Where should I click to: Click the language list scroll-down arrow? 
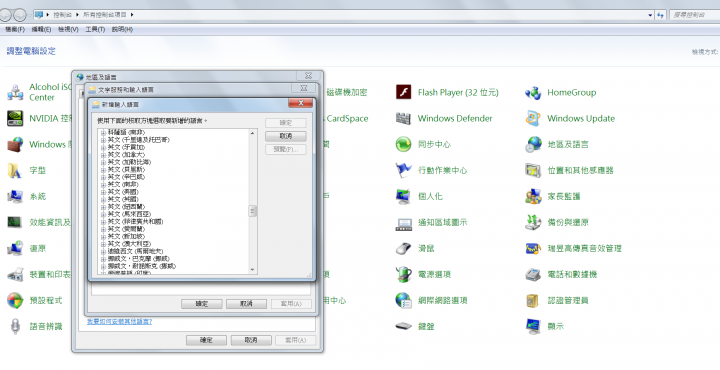[253, 270]
